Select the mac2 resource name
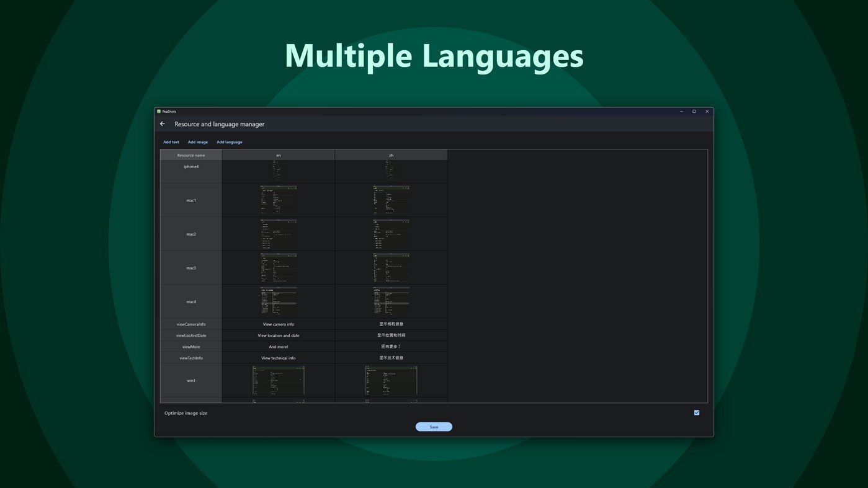Viewport: 868px width, 488px height. pos(191,234)
